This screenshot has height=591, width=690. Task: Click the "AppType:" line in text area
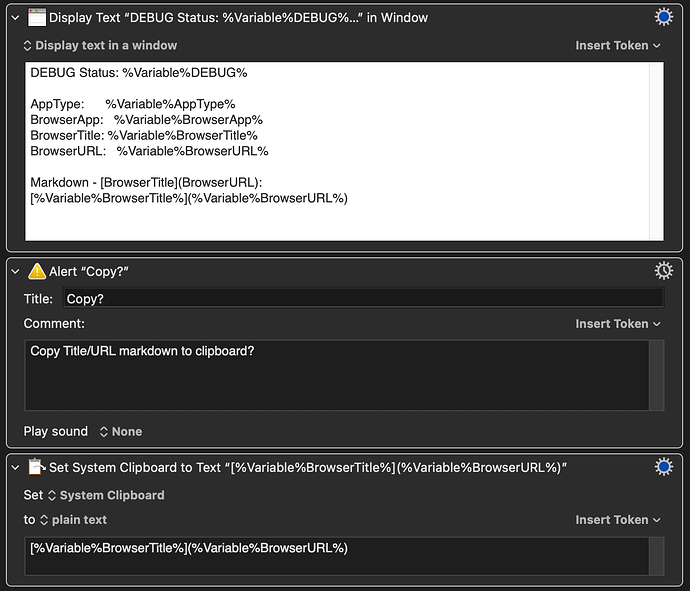tap(133, 104)
